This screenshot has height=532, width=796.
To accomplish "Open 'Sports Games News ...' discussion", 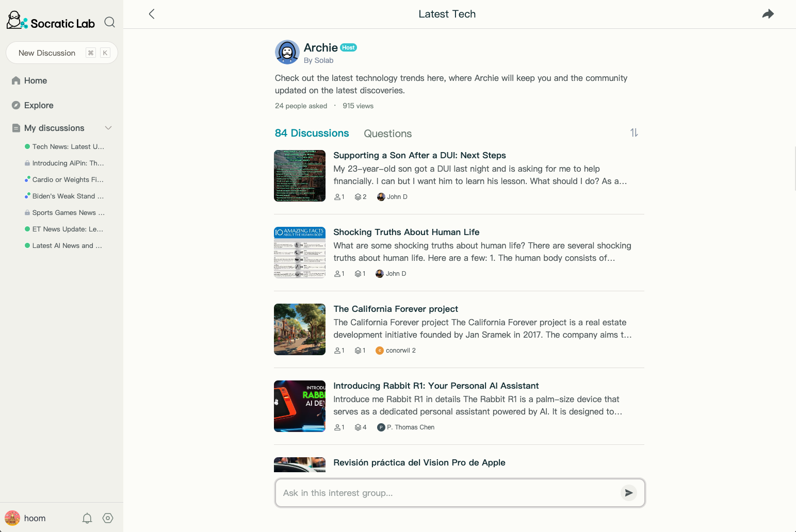I will pyautogui.click(x=64, y=212).
